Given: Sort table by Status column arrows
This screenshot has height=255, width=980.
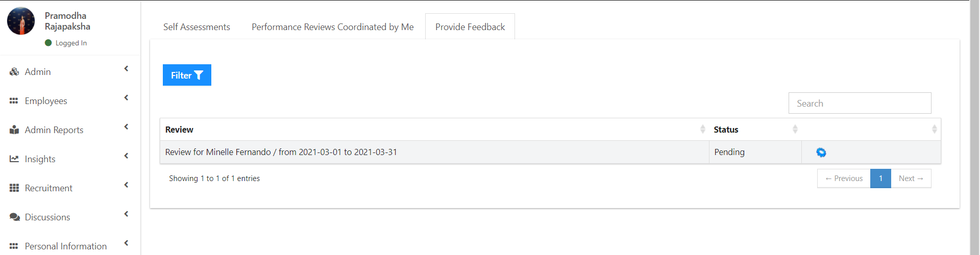Looking at the screenshot, I should (x=795, y=130).
